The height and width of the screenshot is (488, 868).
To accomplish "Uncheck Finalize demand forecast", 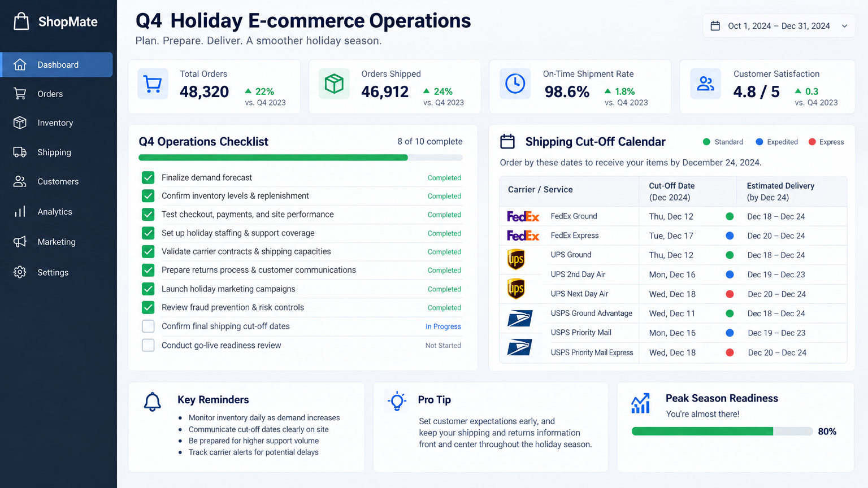I will pyautogui.click(x=148, y=178).
